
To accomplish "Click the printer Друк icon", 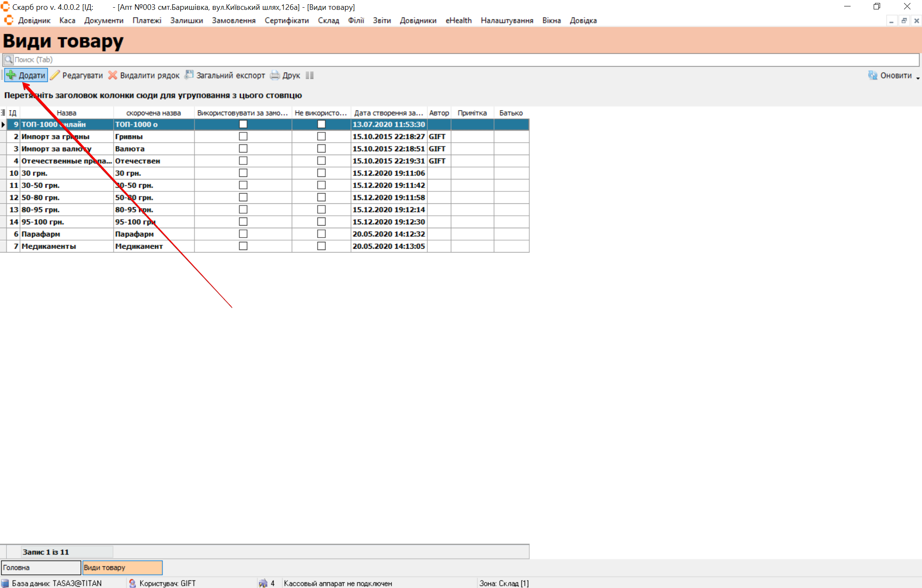I will pos(275,75).
